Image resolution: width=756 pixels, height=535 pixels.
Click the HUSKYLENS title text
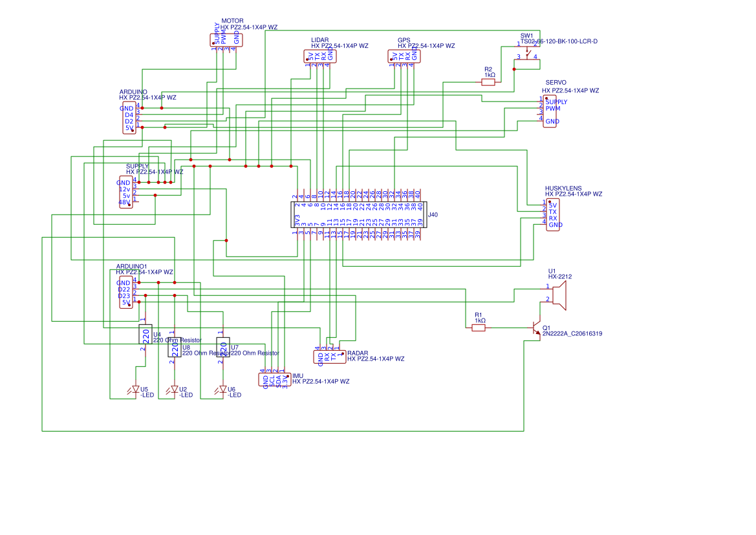point(563,188)
